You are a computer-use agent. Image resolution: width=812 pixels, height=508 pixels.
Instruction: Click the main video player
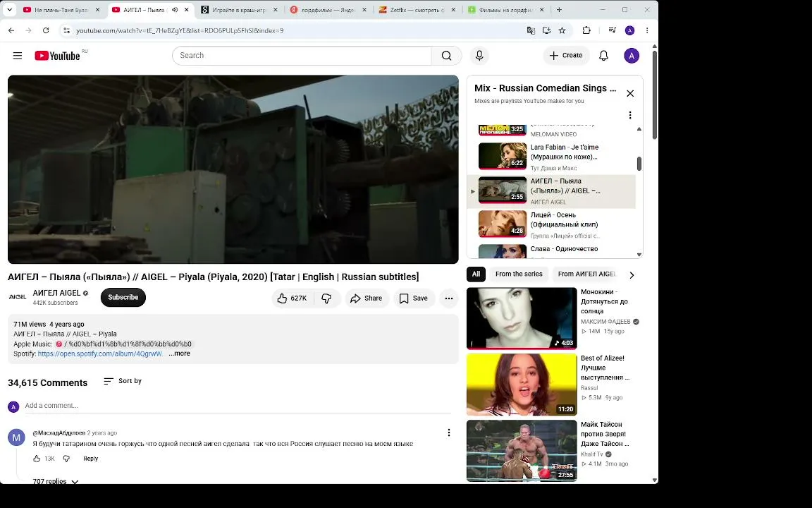[x=233, y=169]
